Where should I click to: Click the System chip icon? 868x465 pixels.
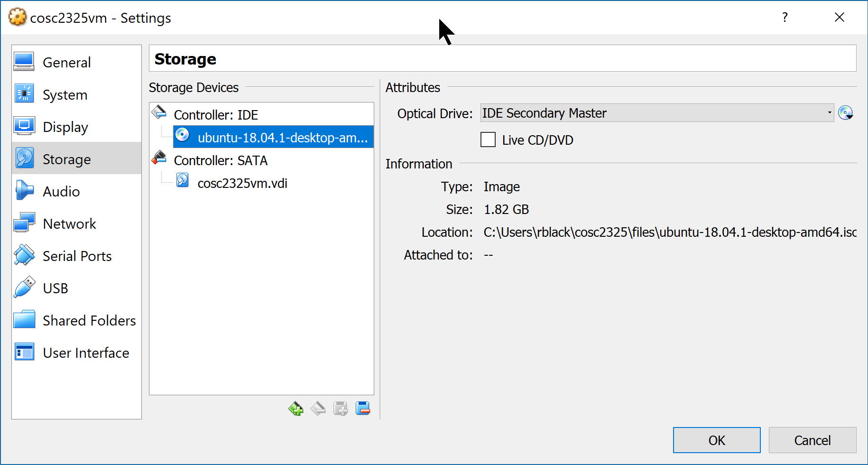[24, 93]
